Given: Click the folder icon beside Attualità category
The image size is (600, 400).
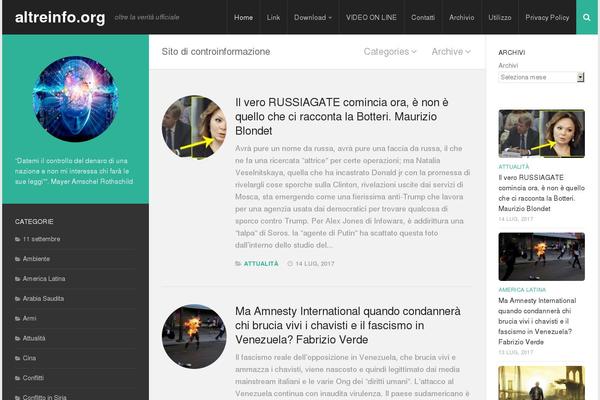Looking at the screenshot, I should click(x=18, y=338).
